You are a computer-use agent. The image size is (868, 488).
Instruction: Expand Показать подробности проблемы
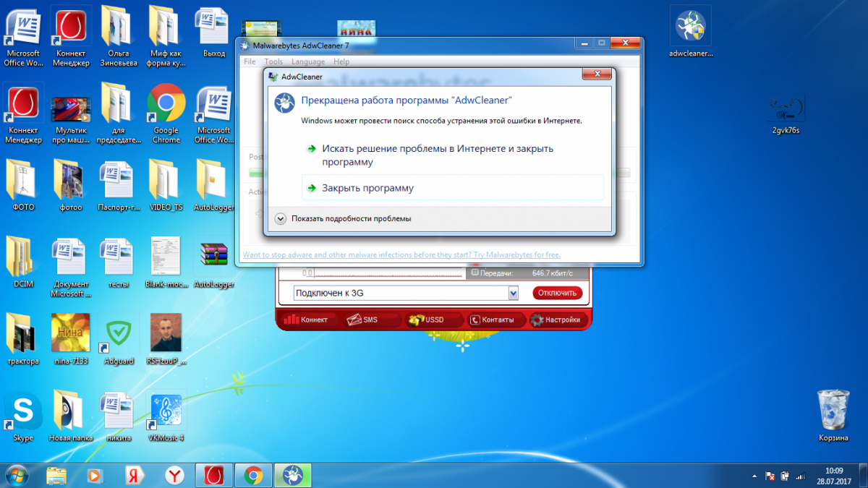tap(344, 218)
